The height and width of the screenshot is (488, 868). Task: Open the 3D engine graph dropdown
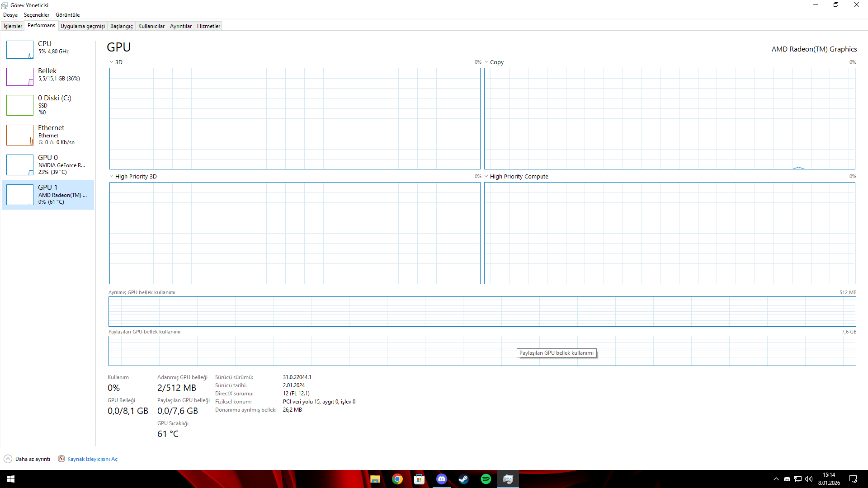(x=112, y=62)
